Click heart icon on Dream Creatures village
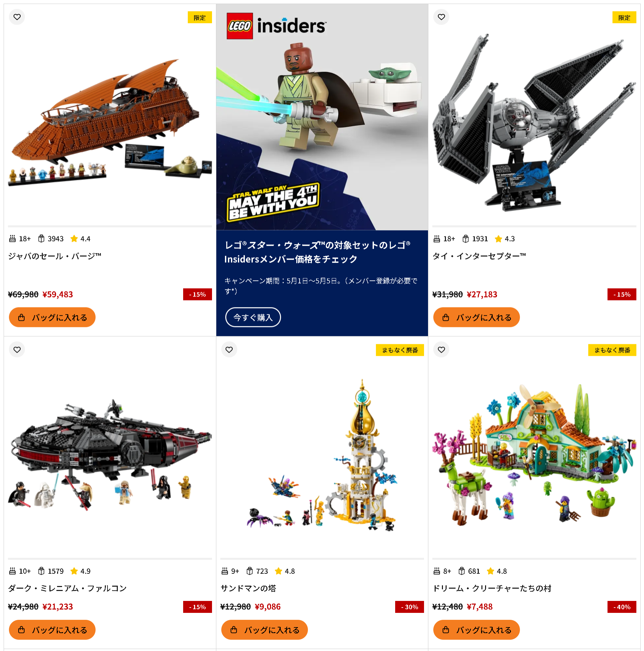 (441, 350)
